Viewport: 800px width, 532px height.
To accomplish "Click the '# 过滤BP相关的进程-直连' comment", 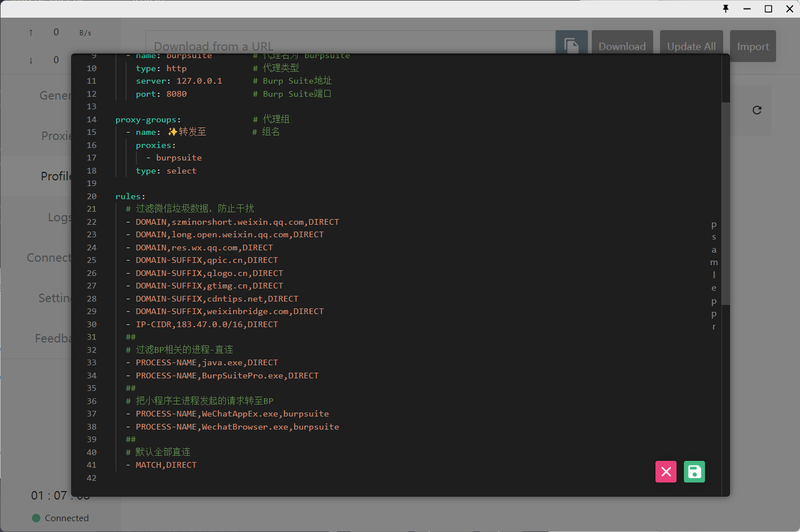I will [179, 350].
